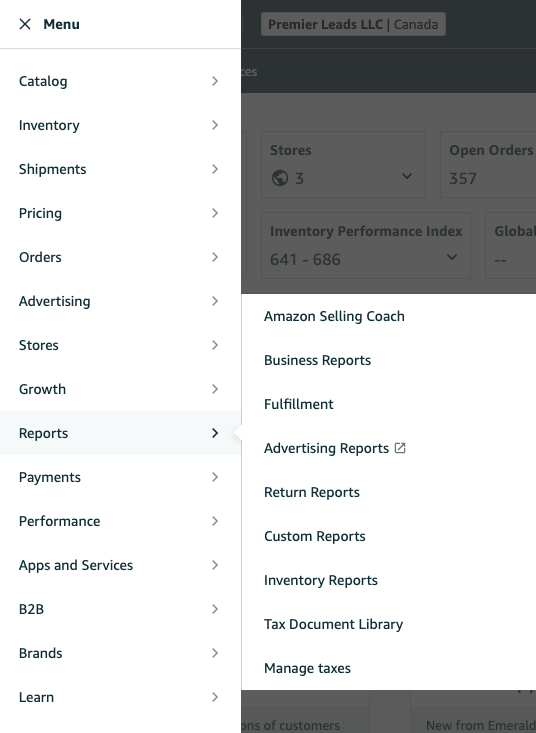This screenshot has width=536, height=733.
Task: Expand the Learn chevron arrow
Action: pyautogui.click(x=215, y=697)
